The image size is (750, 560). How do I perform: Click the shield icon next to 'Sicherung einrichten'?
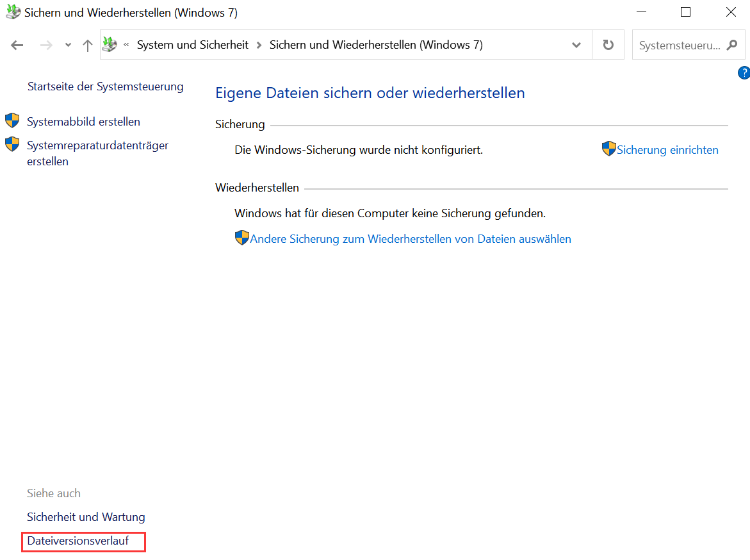point(609,149)
